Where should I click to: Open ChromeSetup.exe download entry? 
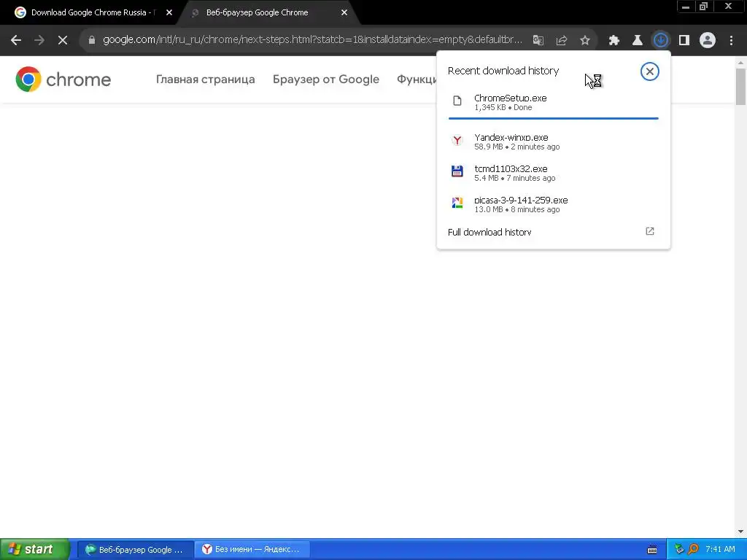pos(554,102)
